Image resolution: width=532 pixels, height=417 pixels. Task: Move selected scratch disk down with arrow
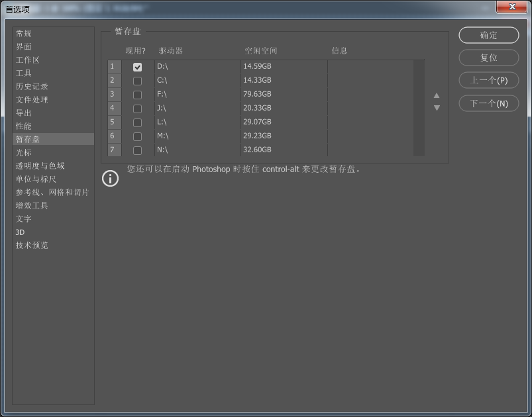437,108
